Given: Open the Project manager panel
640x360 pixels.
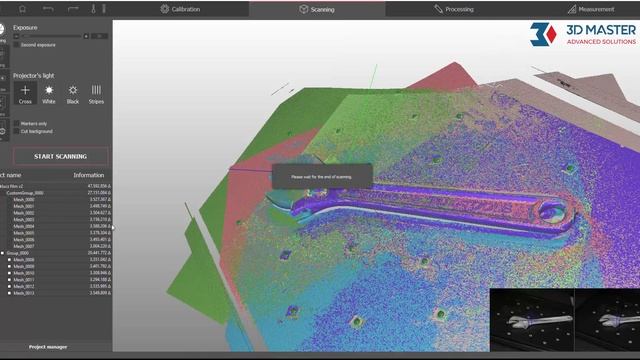Looking at the screenshot, I should (x=48, y=347).
